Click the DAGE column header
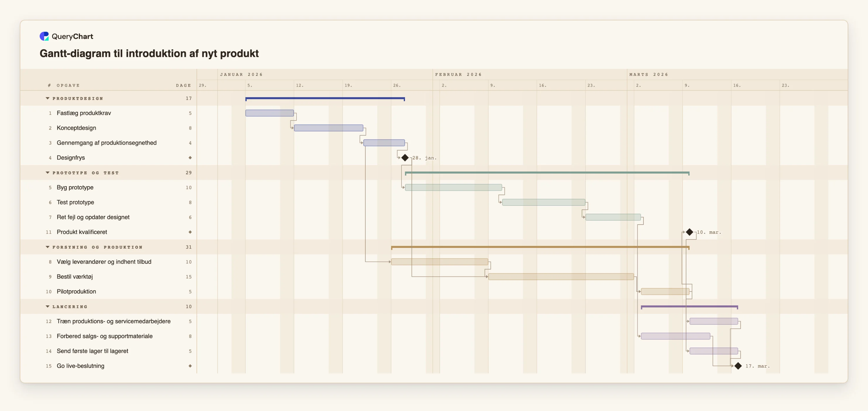Image resolution: width=868 pixels, height=411 pixels. coord(184,85)
